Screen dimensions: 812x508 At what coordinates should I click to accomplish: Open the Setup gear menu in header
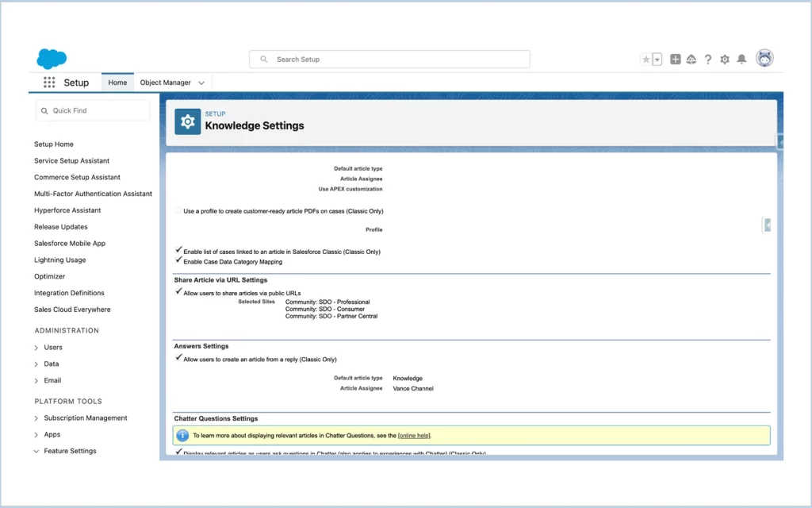(x=725, y=59)
